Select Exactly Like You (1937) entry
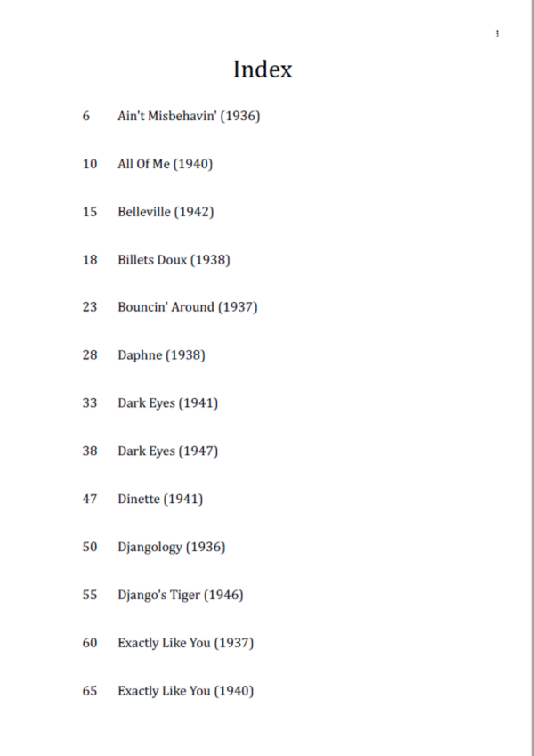 (185, 643)
